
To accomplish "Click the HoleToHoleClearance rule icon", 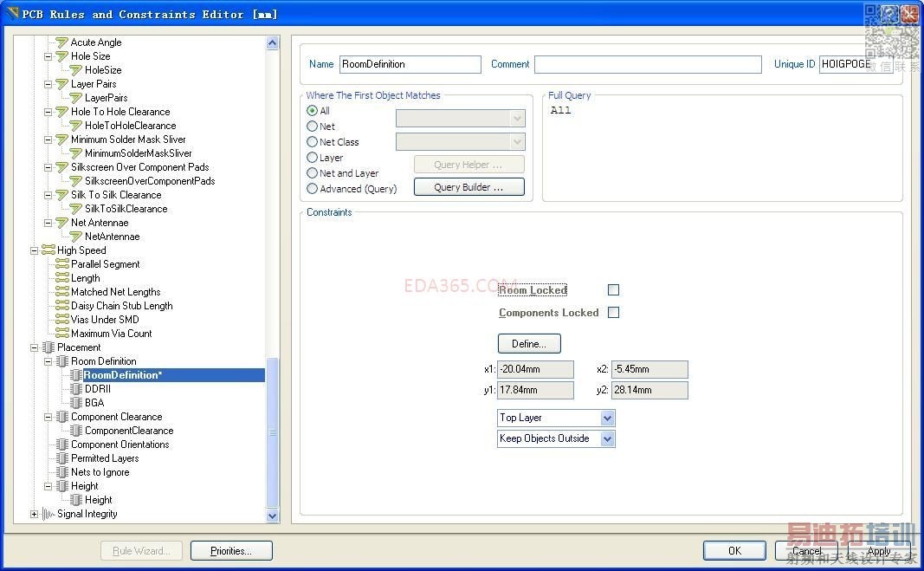I will [76, 126].
